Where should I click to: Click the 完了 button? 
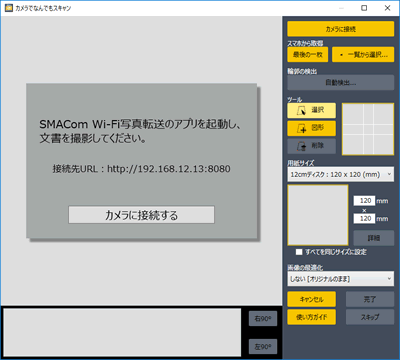(370, 299)
